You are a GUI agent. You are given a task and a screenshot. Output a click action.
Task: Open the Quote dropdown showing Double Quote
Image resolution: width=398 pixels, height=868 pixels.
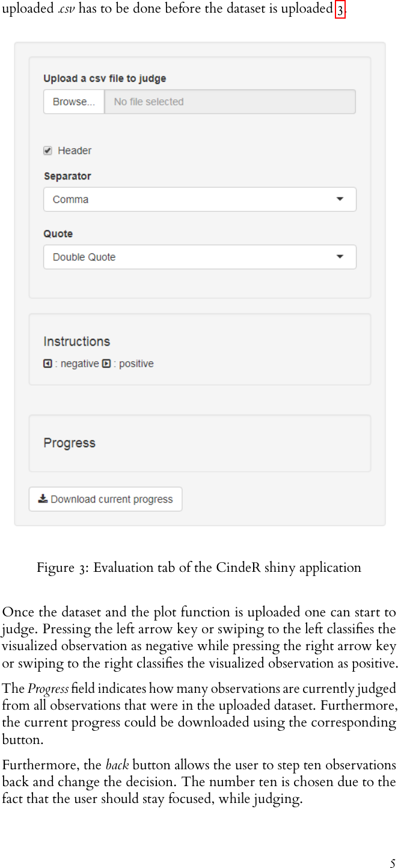click(200, 256)
